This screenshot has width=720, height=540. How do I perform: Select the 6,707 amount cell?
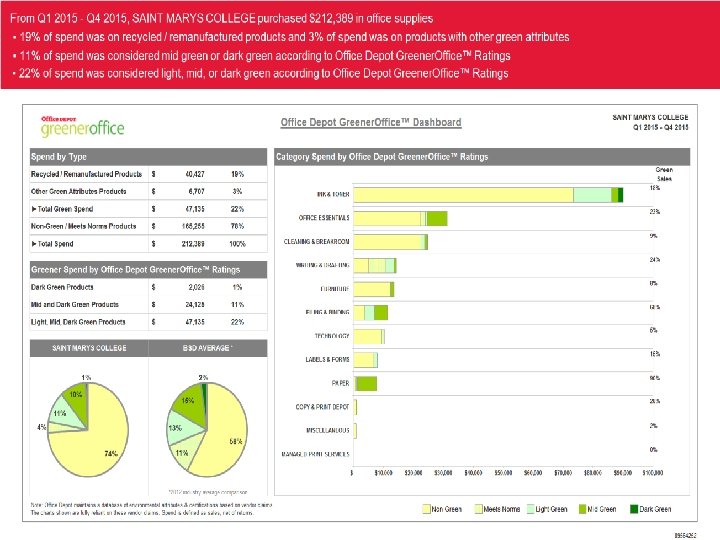197,191
